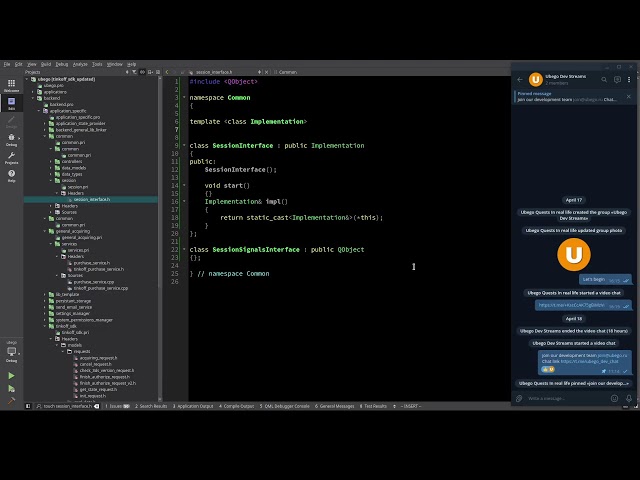
Task: Open Telegram chat three-dot menu
Action: coord(629,80)
